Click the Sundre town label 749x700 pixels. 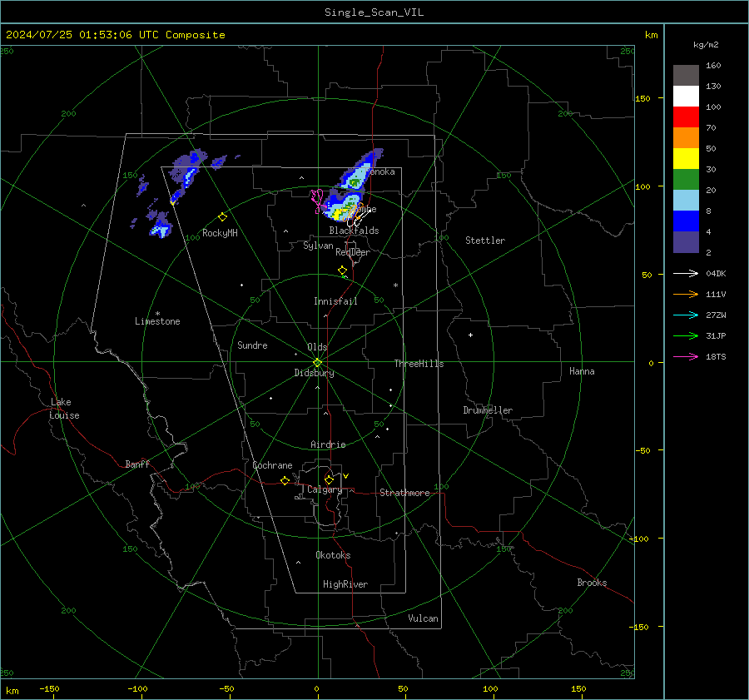click(x=252, y=345)
